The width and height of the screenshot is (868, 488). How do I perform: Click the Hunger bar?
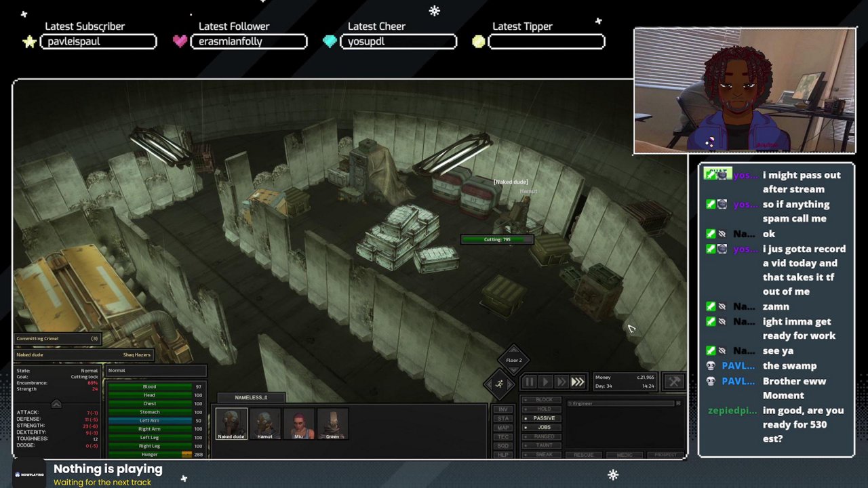[x=150, y=455]
